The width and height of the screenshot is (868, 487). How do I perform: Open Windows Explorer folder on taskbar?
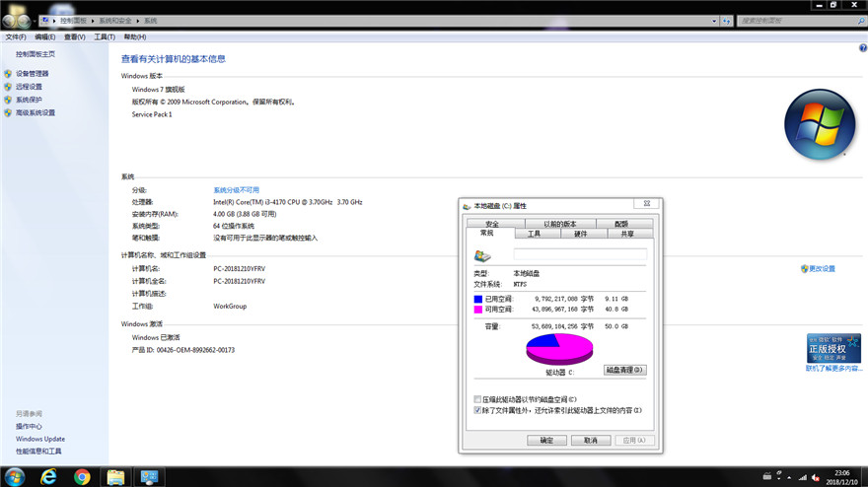pyautogui.click(x=115, y=477)
